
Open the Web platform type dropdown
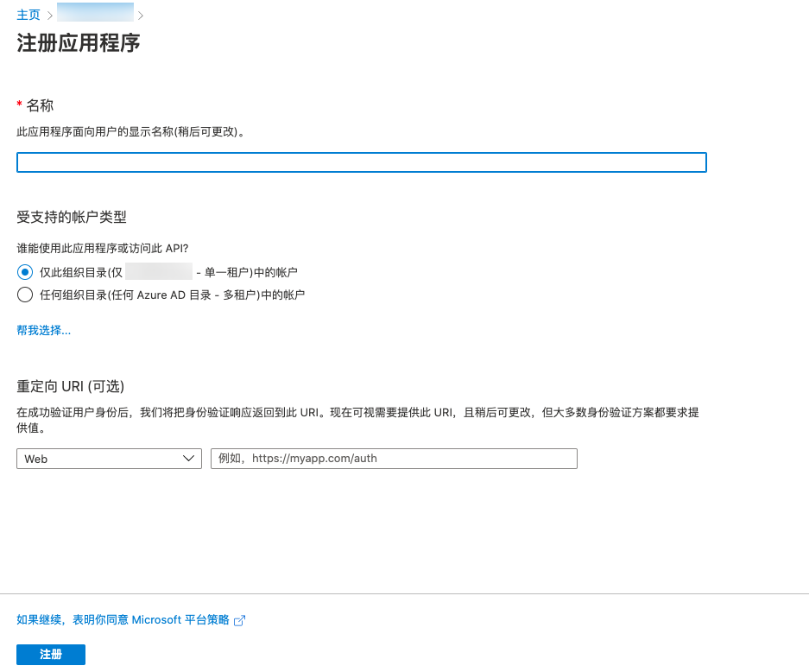coord(109,459)
